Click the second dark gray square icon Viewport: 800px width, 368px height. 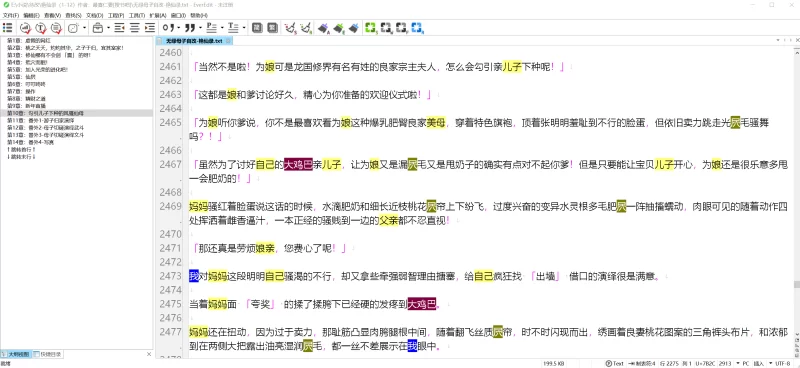point(272,28)
